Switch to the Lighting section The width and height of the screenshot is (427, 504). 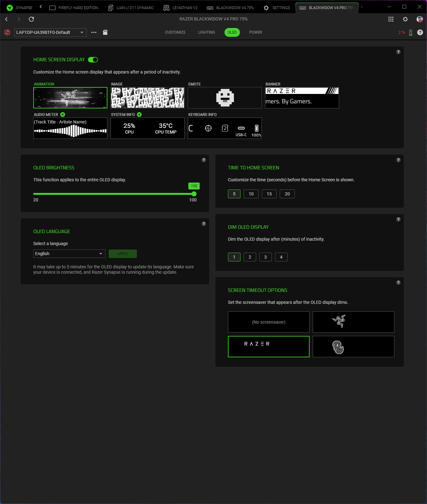[x=207, y=32]
